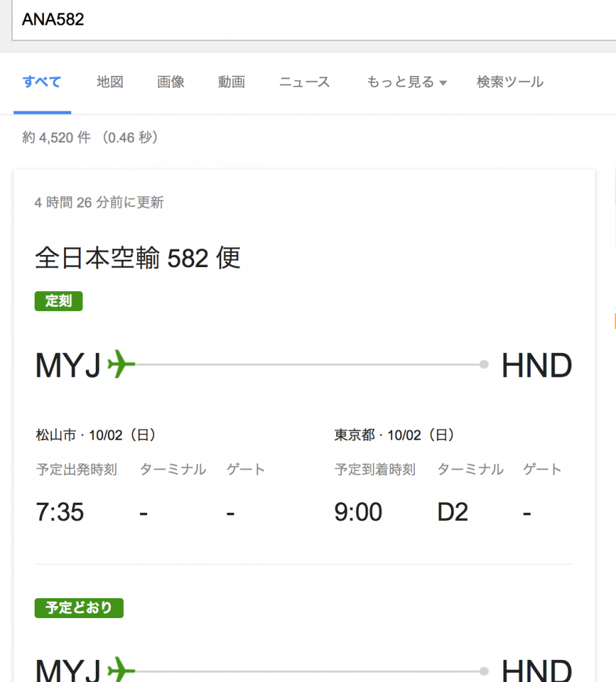Go to the 動画 tab
The image size is (616, 682).
coord(231,83)
